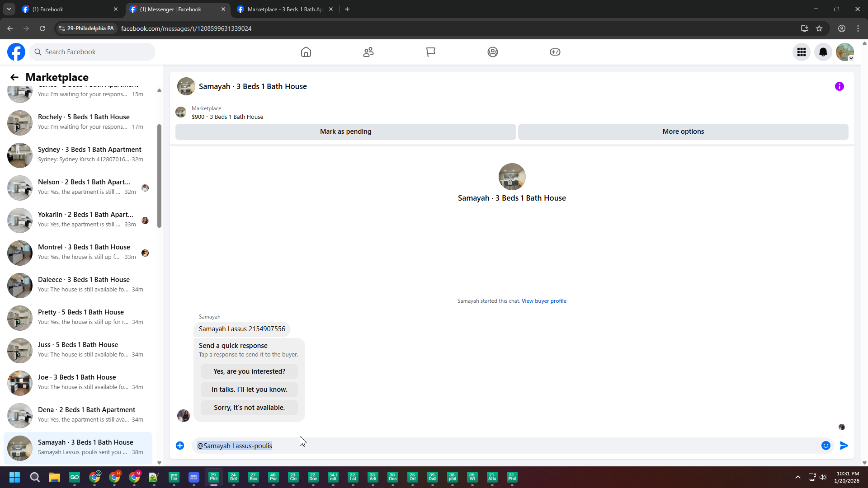This screenshot has height=488, width=868.
Task: Show hidden system tray icons
Action: click(798, 477)
